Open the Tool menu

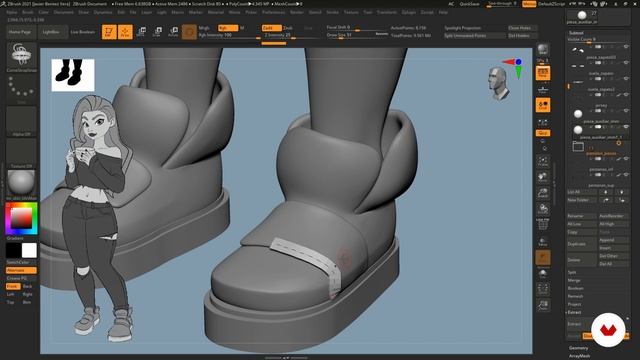tap(368, 12)
